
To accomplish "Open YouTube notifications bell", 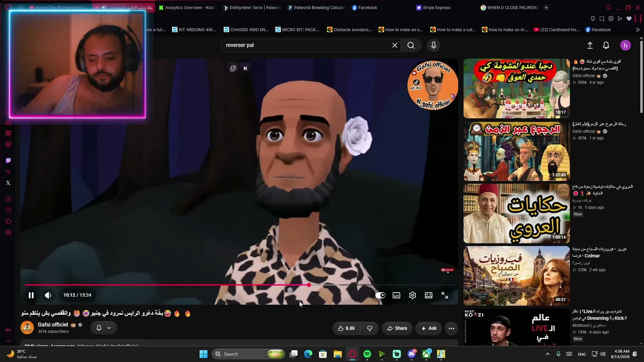I will (606, 45).
